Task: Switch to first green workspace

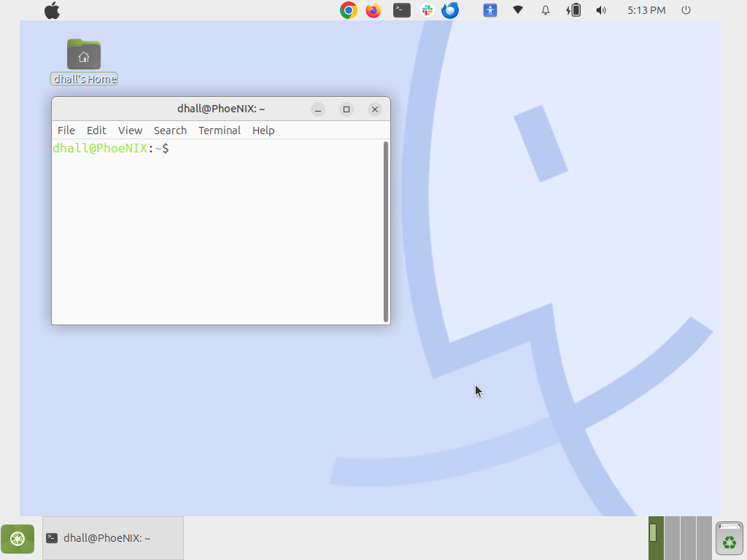Action: click(656, 538)
